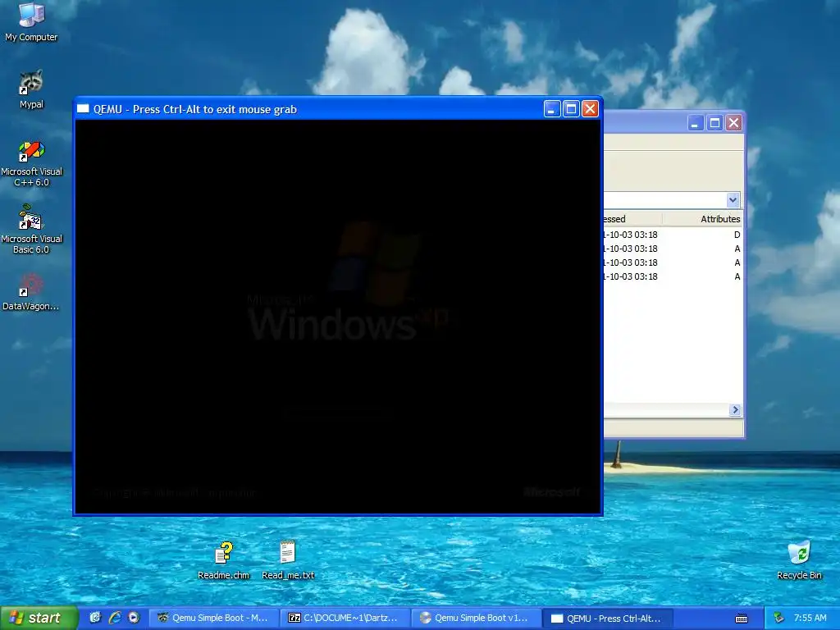
Task: Switch to the C:\DOCUME~1\Dartz... 7-Zip taskbar button
Action: (345, 618)
